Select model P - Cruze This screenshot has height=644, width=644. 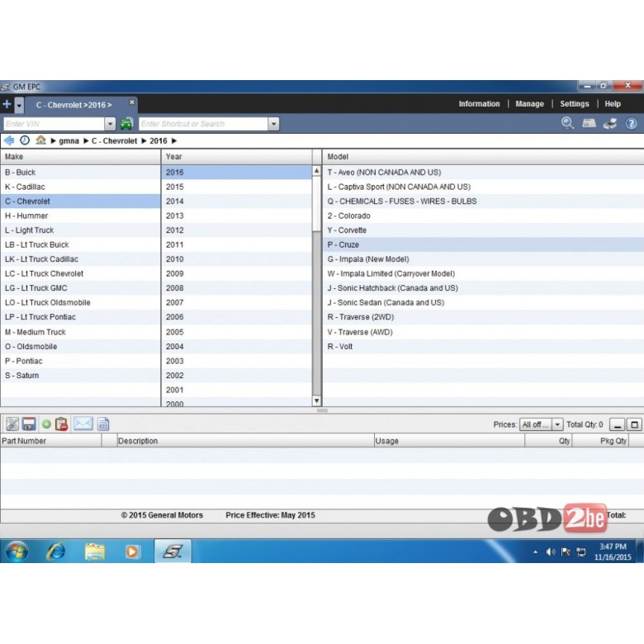tap(483, 244)
